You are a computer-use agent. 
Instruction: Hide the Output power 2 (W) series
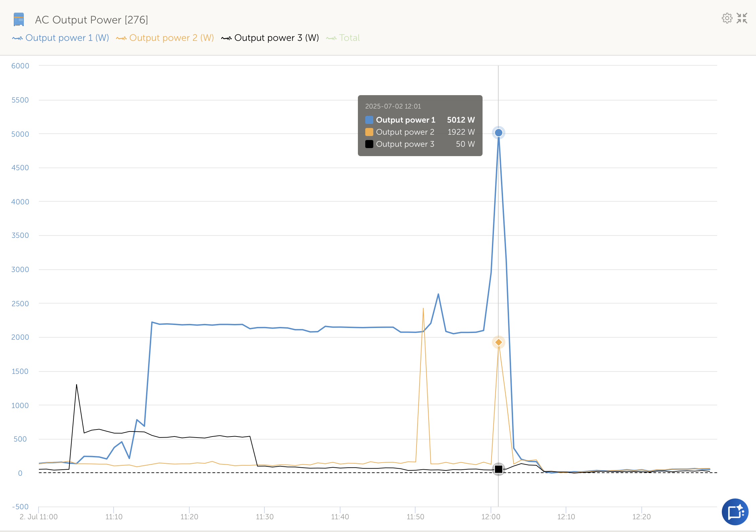click(171, 38)
